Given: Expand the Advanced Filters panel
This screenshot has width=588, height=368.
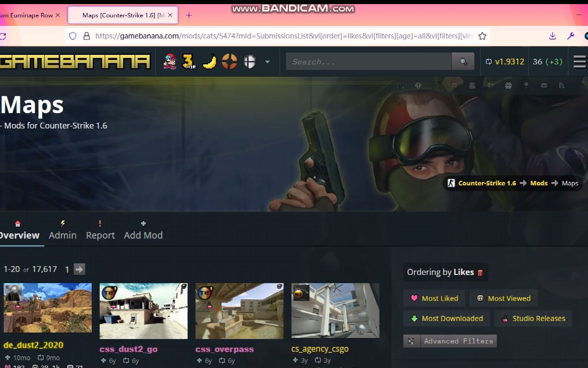Looking at the screenshot, I should [x=458, y=341].
